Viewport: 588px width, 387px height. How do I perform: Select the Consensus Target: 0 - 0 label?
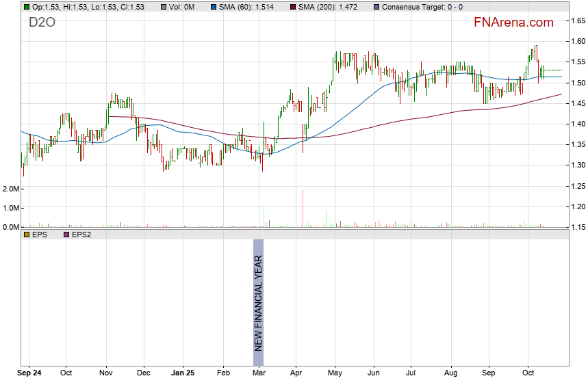tap(422, 7)
